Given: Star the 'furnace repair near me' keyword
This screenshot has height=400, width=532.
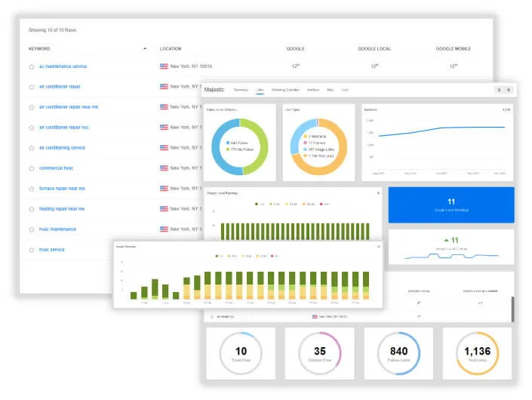Looking at the screenshot, I should 32,189.
